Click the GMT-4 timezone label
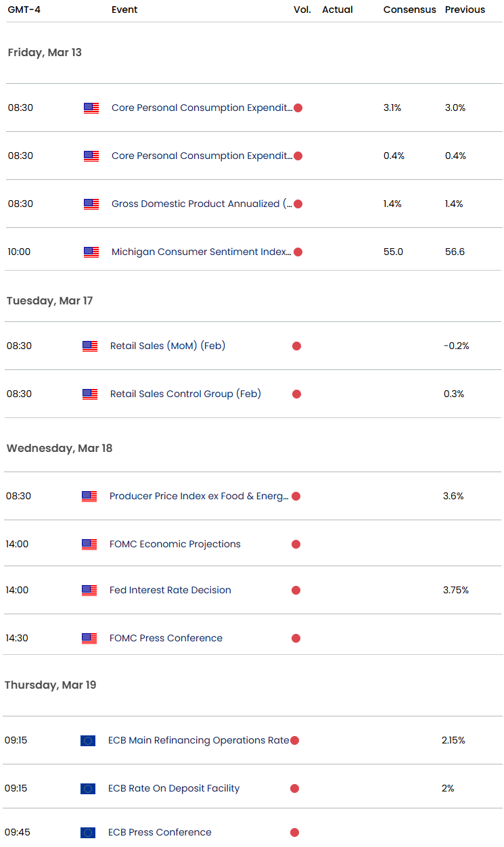This screenshot has width=504, height=847. (23, 10)
